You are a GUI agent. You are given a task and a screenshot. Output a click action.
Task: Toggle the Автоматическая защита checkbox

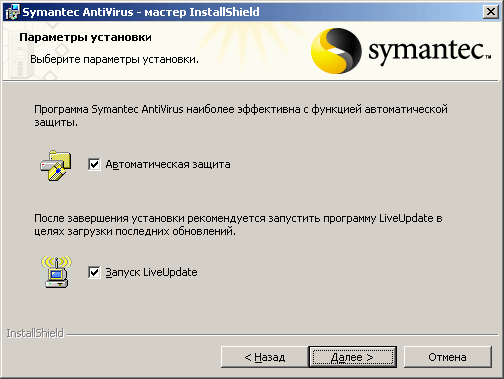(94, 164)
